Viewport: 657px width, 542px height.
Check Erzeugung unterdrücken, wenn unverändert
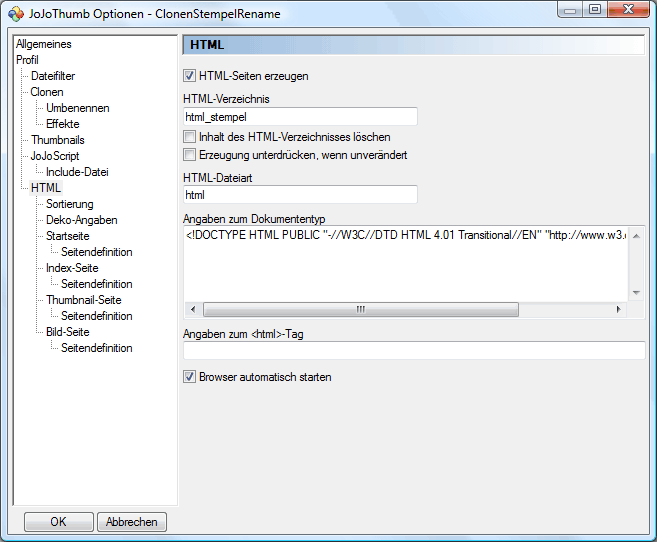pos(189,155)
